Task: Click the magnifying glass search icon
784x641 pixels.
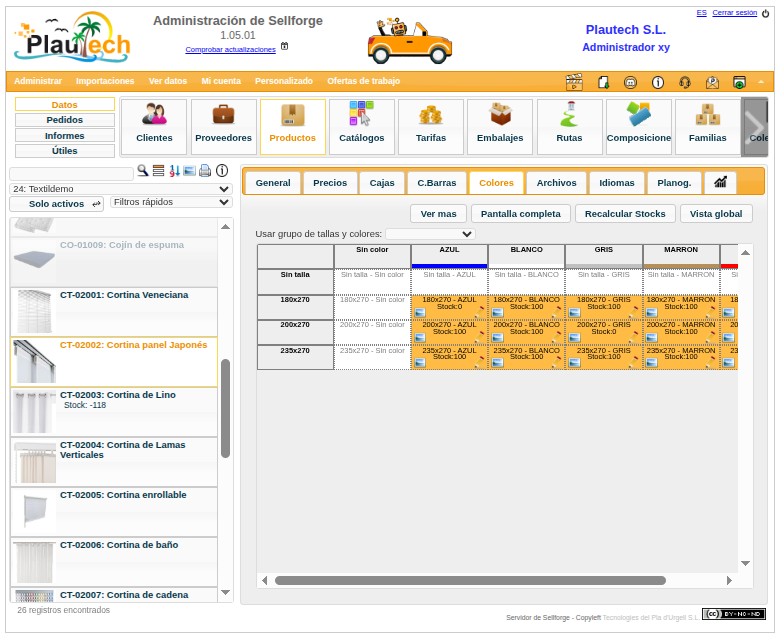Action: point(143,170)
